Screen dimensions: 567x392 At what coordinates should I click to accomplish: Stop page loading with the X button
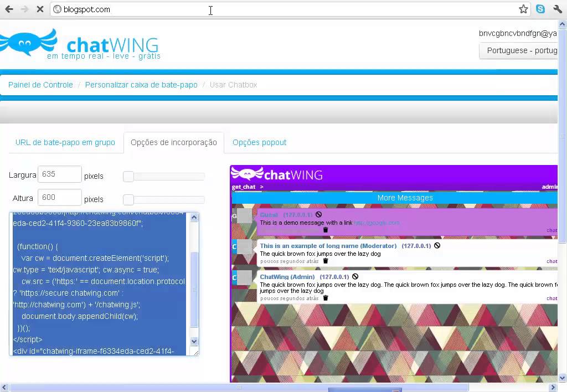click(40, 9)
